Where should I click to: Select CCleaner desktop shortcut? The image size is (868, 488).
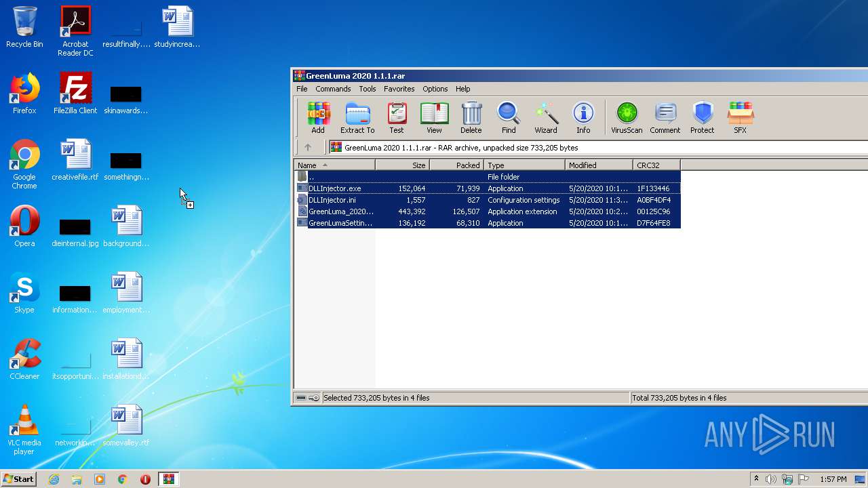[x=24, y=359]
